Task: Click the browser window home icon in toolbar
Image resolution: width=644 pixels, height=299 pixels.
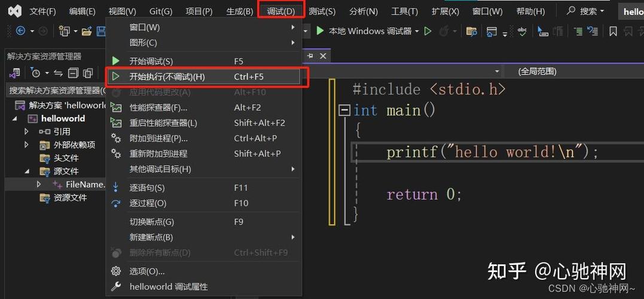Action: point(491,31)
